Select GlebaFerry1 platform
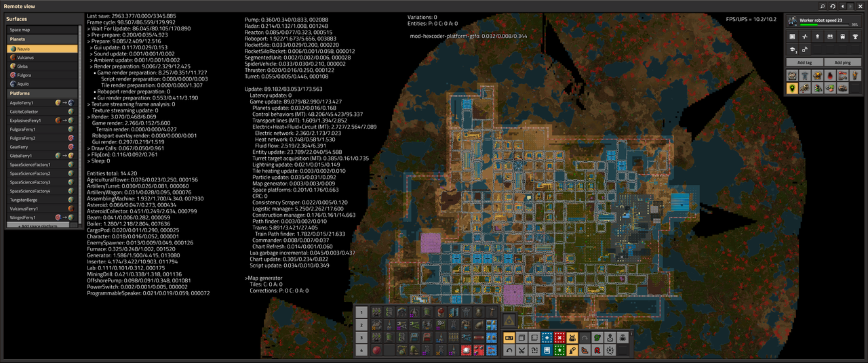The image size is (868, 363). coord(42,155)
